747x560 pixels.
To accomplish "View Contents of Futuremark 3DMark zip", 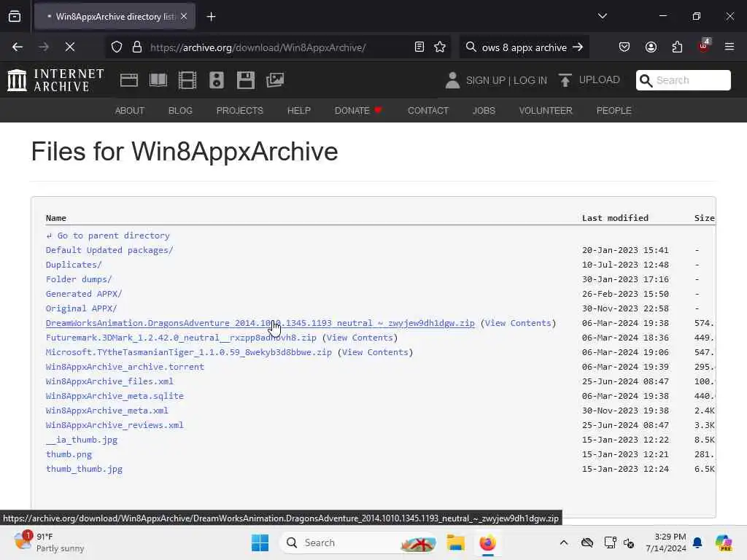I will pyautogui.click(x=360, y=338).
